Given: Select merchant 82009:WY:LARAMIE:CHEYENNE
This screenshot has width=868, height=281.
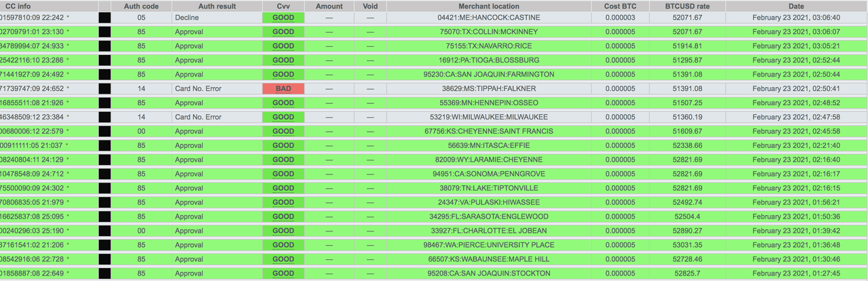Looking at the screenshot, I should pos(488,160).
